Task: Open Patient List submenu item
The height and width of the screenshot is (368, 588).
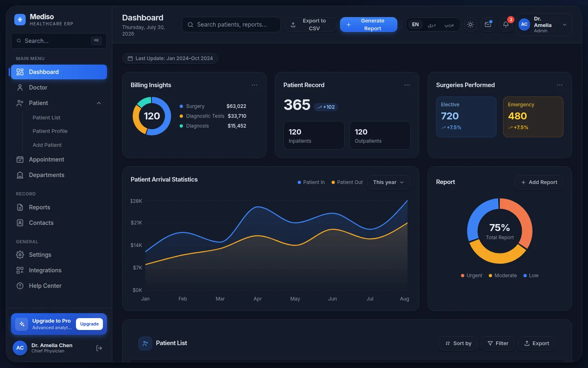Action: click(47, 117)
